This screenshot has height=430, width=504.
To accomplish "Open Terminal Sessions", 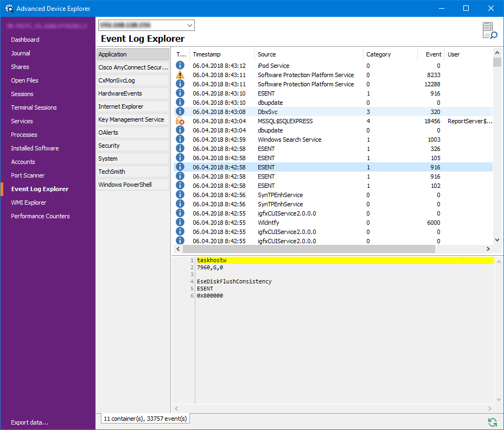I will [34, 107].
